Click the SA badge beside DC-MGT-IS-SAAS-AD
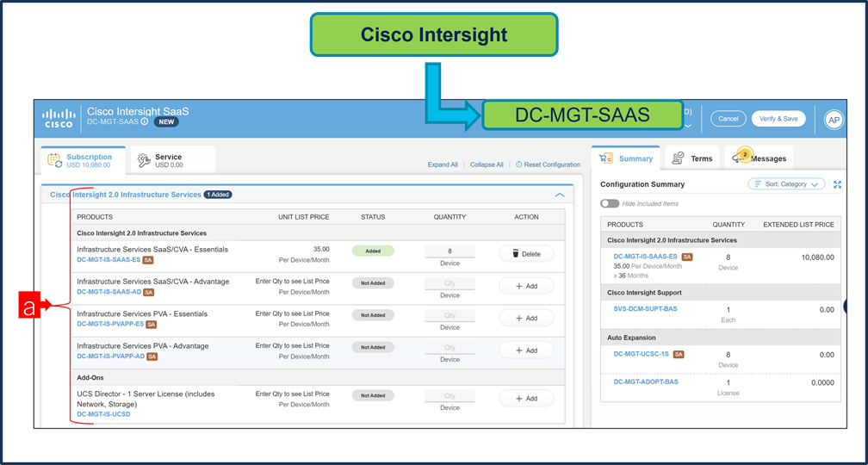The image size is (868, 465). 148,292
